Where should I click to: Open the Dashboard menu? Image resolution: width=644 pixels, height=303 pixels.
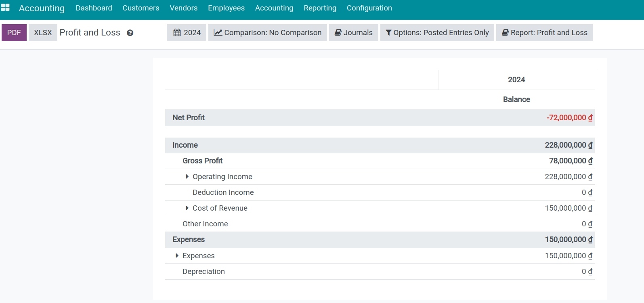94,8
